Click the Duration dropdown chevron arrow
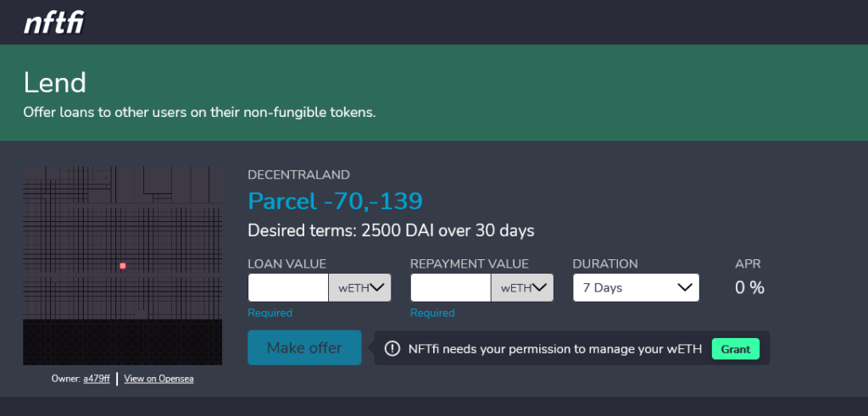 (x=685, y=287)
